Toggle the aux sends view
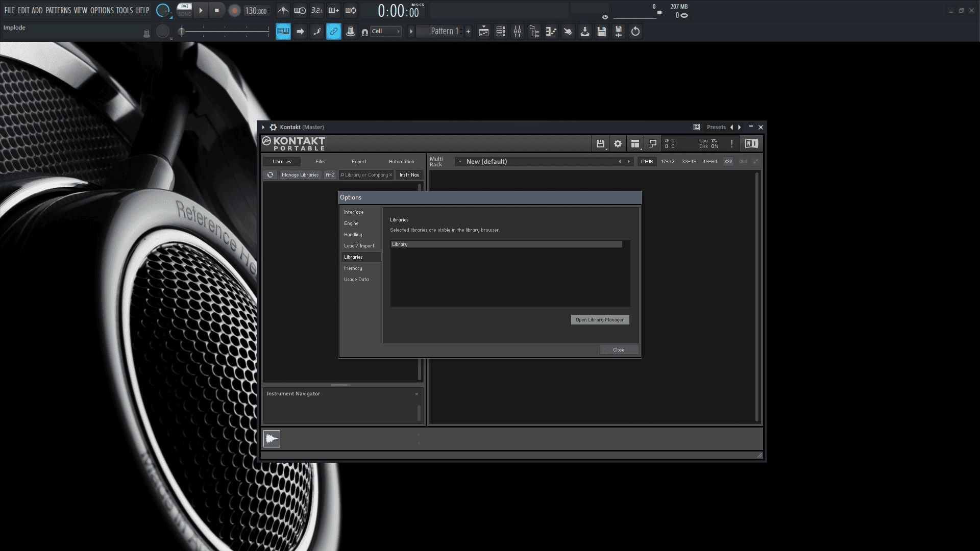 click(x=743, y=162)
